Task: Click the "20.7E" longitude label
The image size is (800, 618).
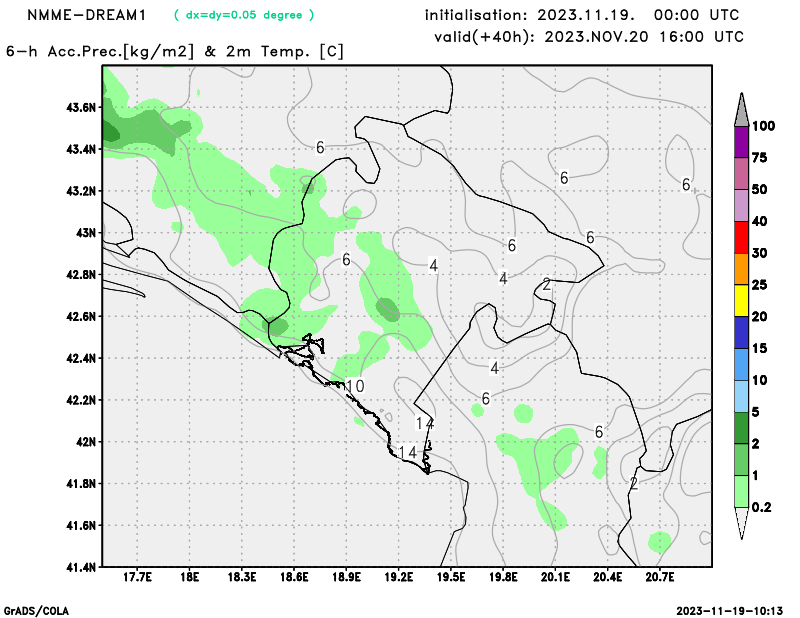Action: (x=660, y=578)
